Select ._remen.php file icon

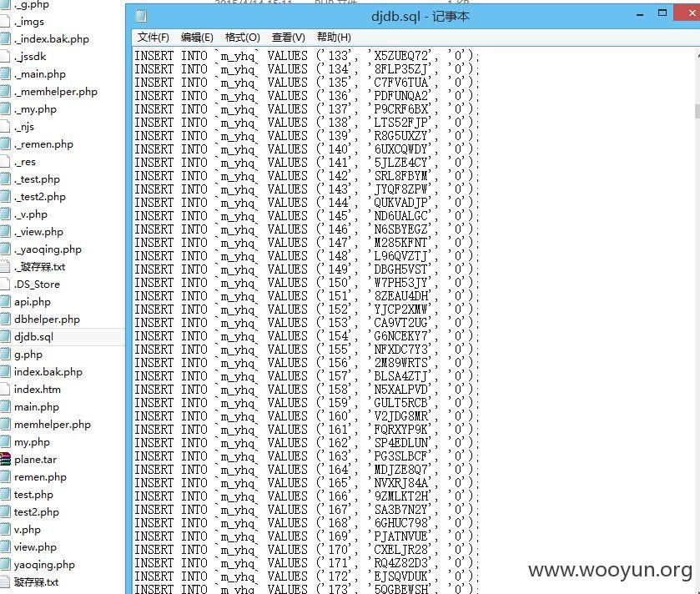[4, 144]
